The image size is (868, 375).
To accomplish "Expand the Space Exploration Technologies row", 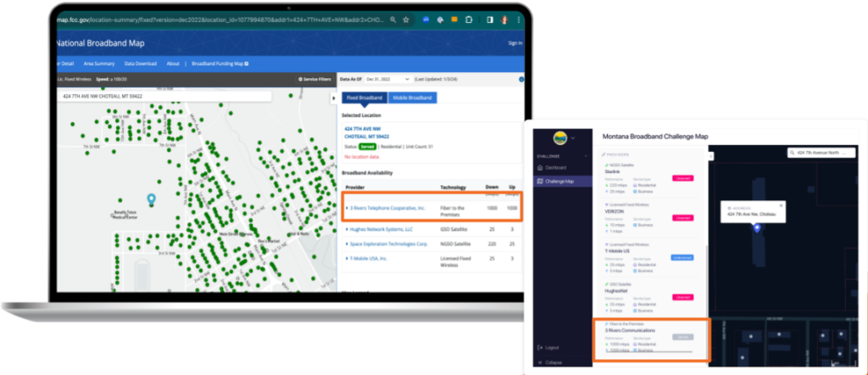I will [x=347, y=243].
